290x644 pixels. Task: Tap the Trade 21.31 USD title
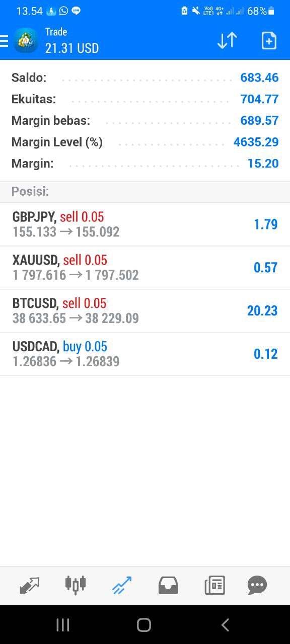[x=71, y=41]
